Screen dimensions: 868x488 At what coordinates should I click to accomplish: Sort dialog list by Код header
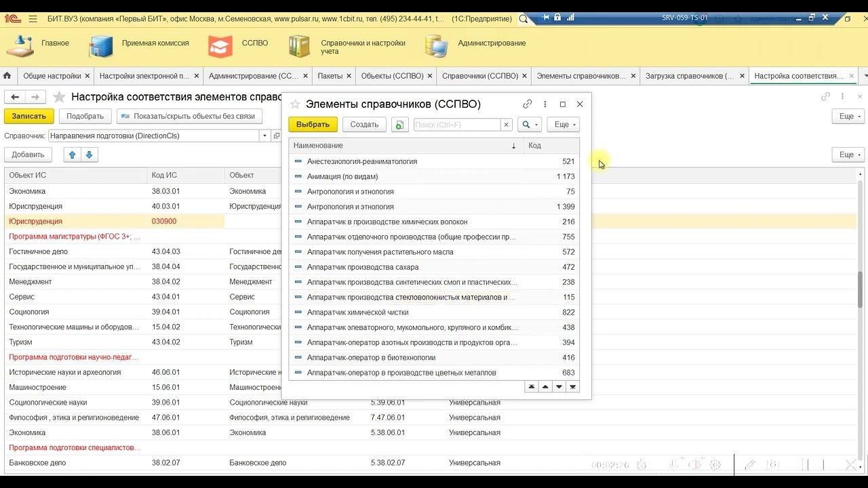pos(551,146)
